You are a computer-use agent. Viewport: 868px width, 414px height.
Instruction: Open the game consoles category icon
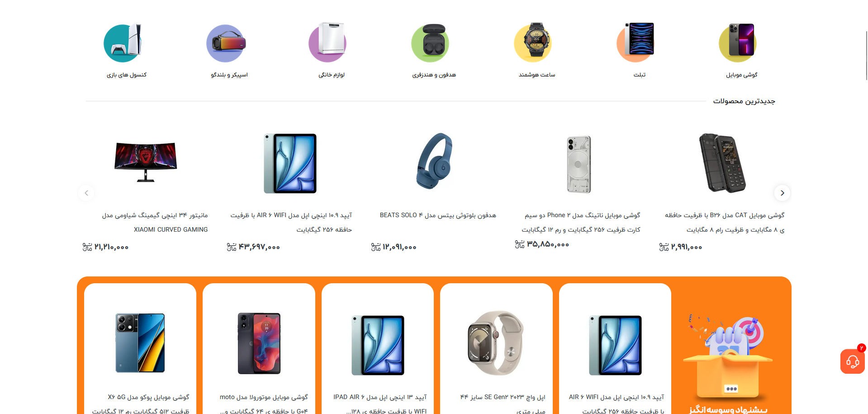(123, 43)
